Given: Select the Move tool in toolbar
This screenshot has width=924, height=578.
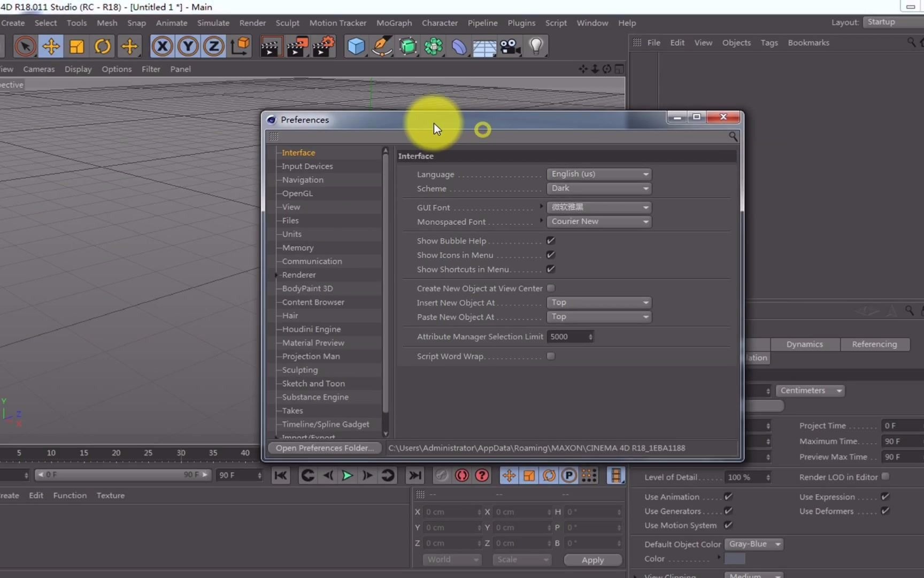Looking at the screenshot, I should point(51,47).
